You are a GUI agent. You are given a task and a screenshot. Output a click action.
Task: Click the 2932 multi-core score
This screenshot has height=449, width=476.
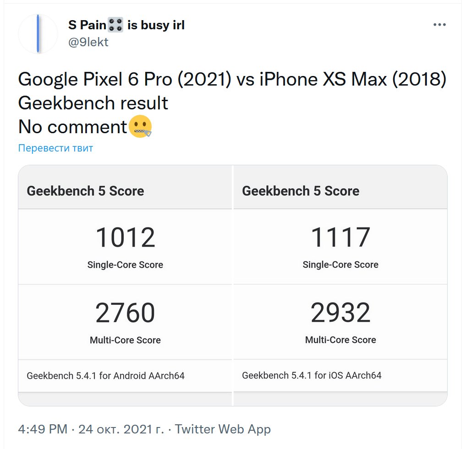click(340, 313)
